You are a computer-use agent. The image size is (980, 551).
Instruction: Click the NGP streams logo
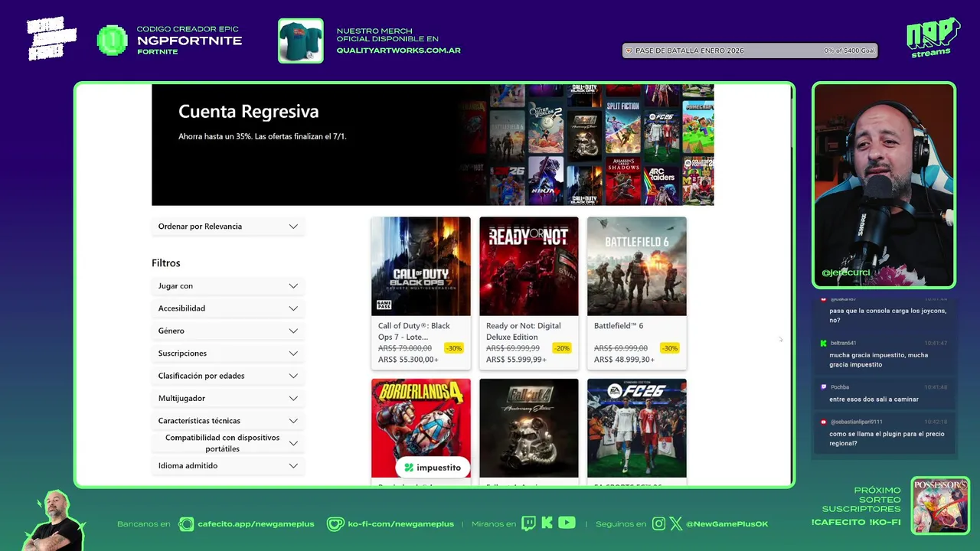933,37
